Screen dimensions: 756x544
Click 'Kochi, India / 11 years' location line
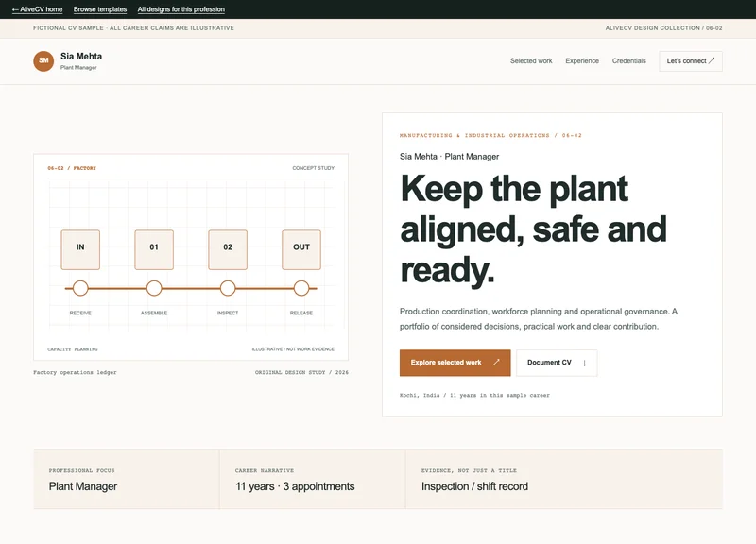click(x=474, y=395)
